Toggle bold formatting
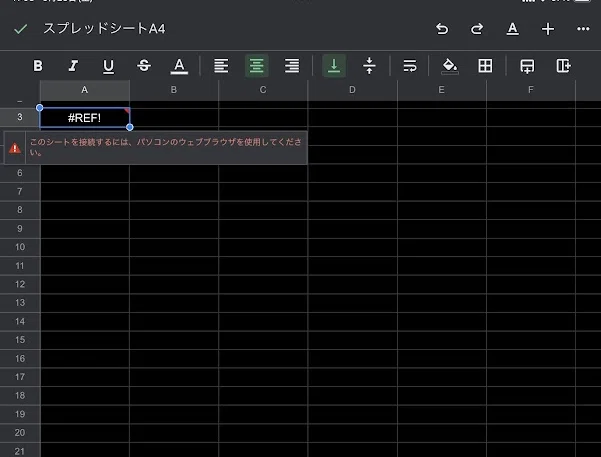 38,66
